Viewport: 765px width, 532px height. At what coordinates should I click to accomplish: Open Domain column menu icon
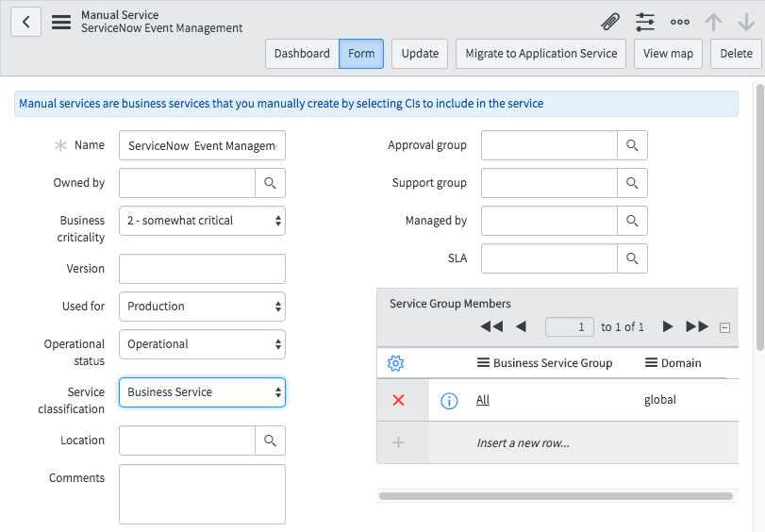point(651,362)
